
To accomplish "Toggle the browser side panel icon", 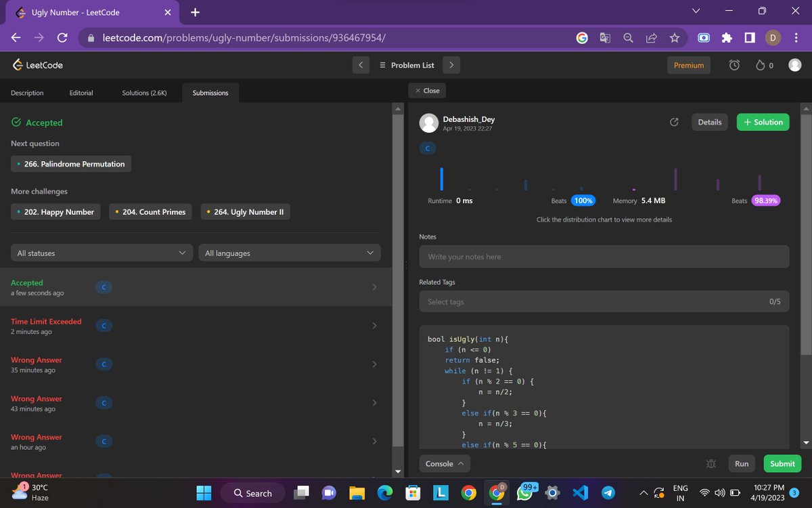I will click(x=750, y=38).
